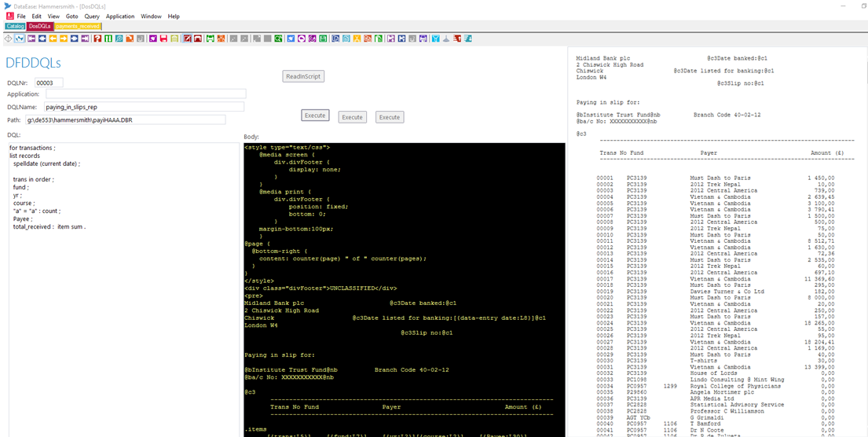Image resolution: width=868 pixels, height=437 pixels.
Task: Click the DQLNr input field
Action: tap(49, 83)
